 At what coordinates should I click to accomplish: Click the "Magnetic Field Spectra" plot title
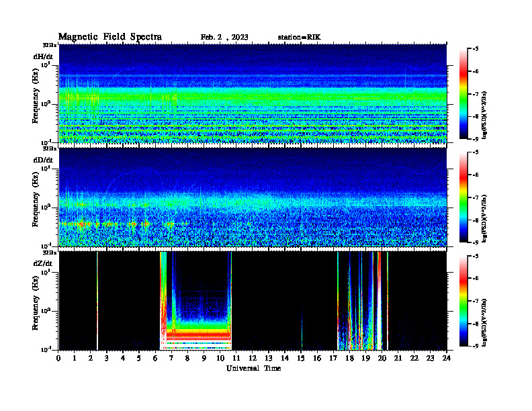tap(110, 37)
